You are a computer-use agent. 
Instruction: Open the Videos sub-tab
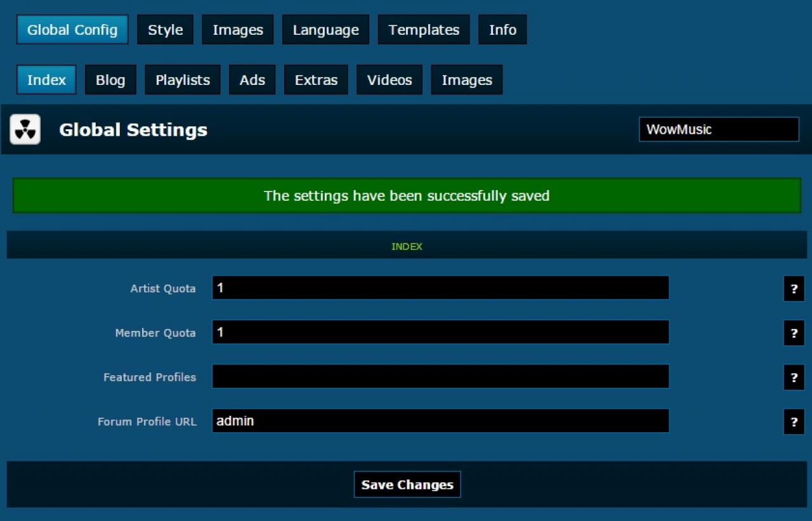click(x=390, y=80)
